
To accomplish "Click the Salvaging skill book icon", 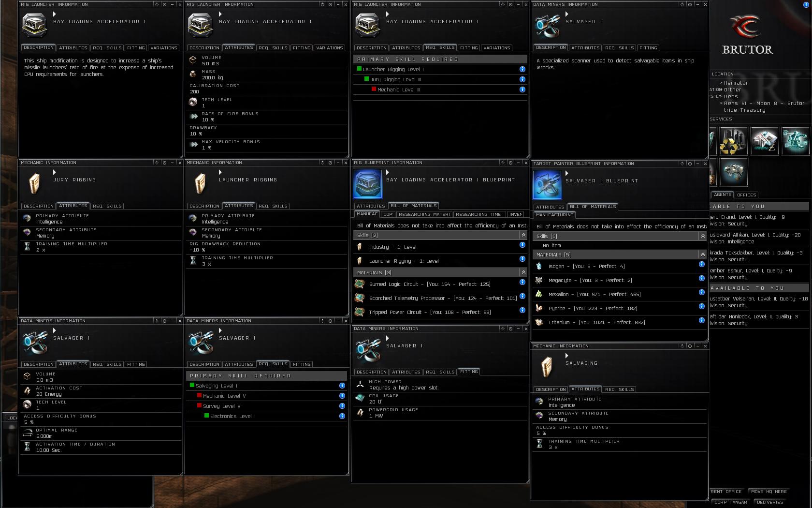I will click(x=547, y=367).
